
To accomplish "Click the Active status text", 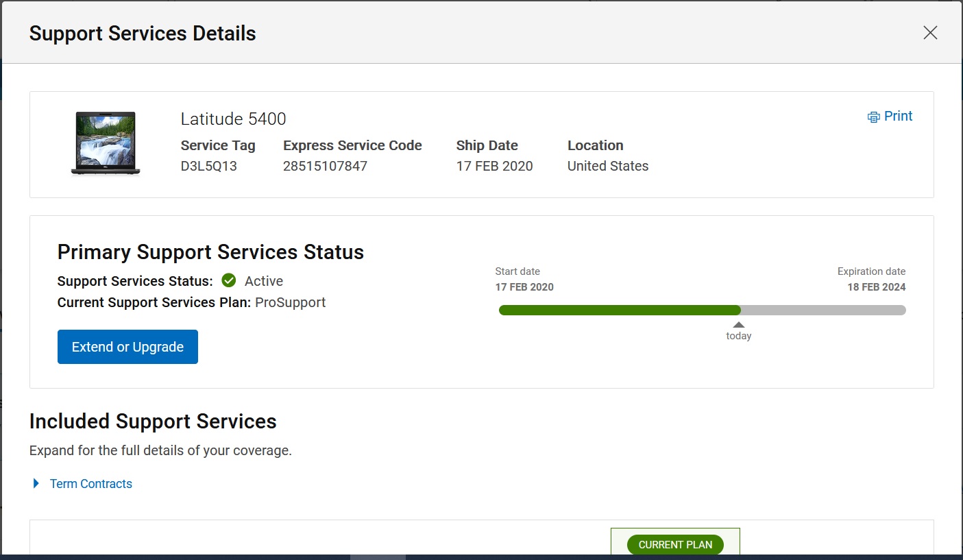I will (x=264, y=281).
